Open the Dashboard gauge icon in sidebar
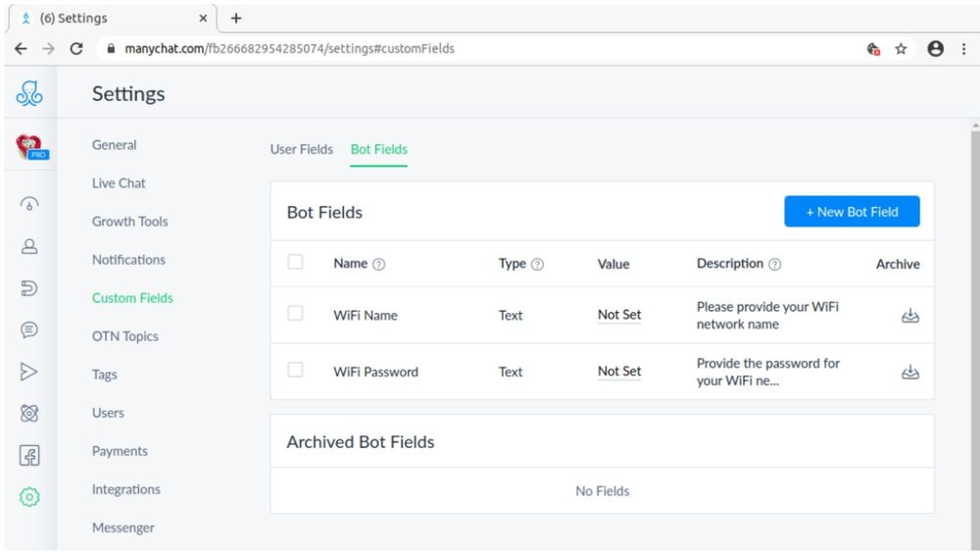Screen dimensions: 980x552 coord(29,204)
